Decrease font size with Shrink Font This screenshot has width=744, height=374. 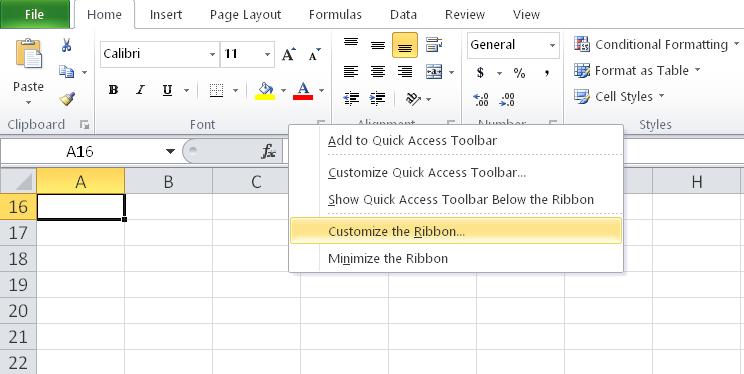point(315,55)
